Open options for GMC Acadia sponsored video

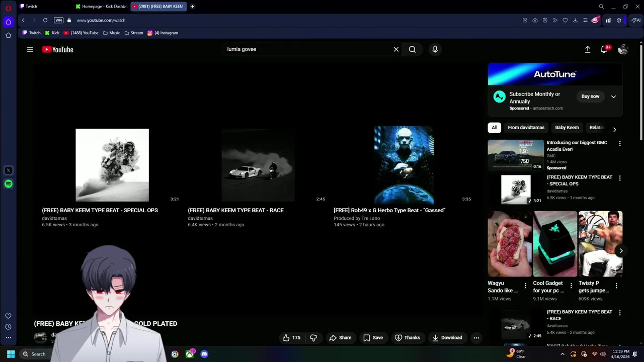coord(619,144)
